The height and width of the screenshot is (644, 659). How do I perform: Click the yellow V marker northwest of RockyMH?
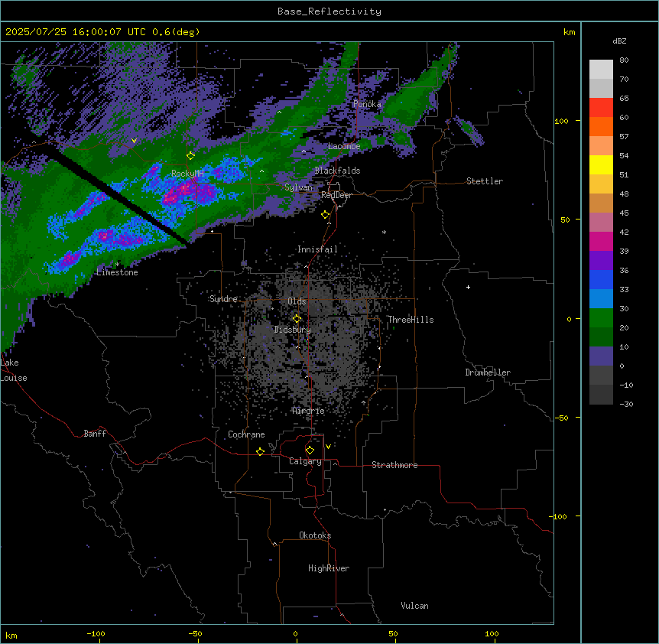134,141
